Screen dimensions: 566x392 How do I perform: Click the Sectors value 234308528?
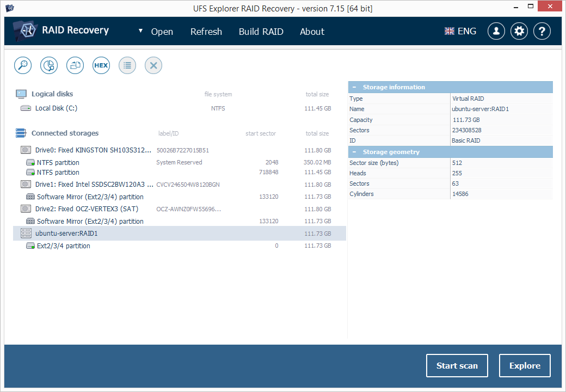click(x=467, y=130)
